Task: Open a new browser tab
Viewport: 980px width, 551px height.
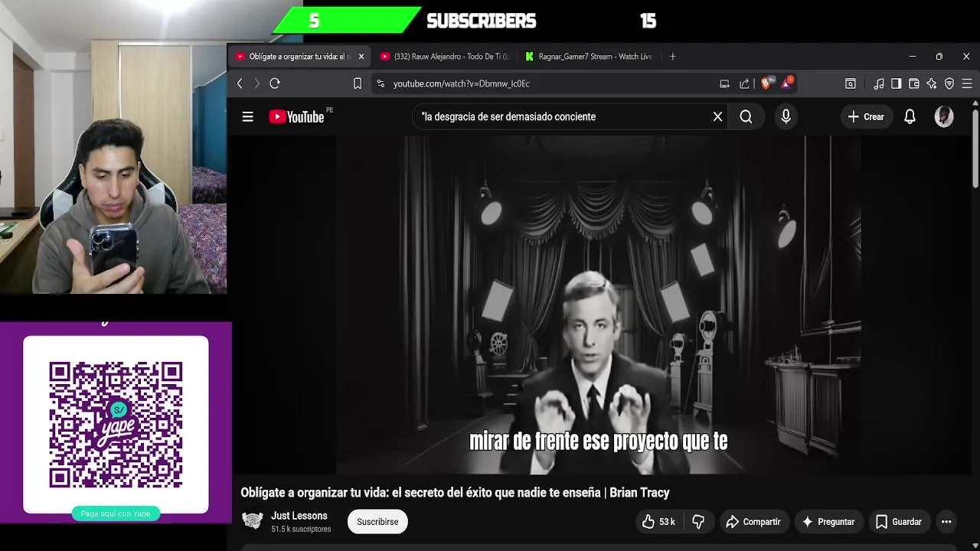Action: coord(673,57)
